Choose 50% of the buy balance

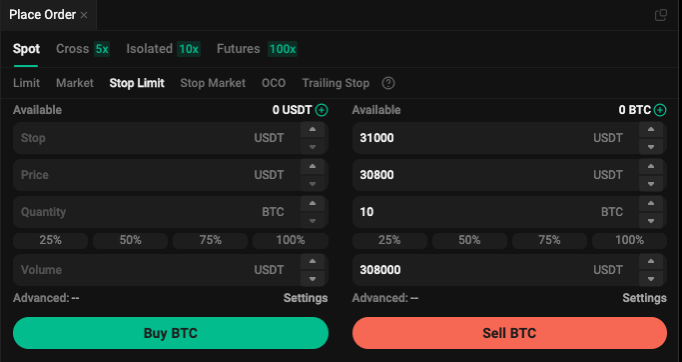[x=130, y=240]
